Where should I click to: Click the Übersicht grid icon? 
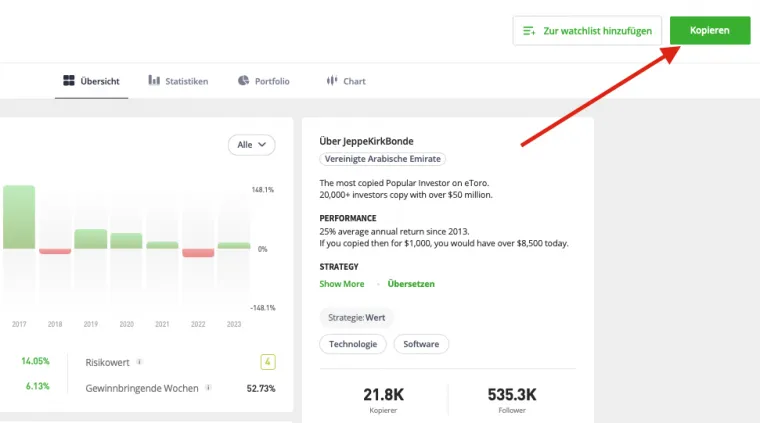[x=69, y=80]
